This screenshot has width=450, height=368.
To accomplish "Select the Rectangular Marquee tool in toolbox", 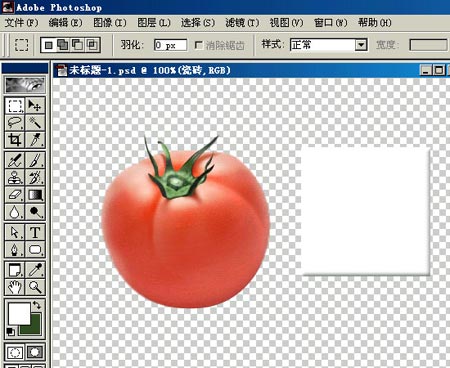I will [15, 106].
